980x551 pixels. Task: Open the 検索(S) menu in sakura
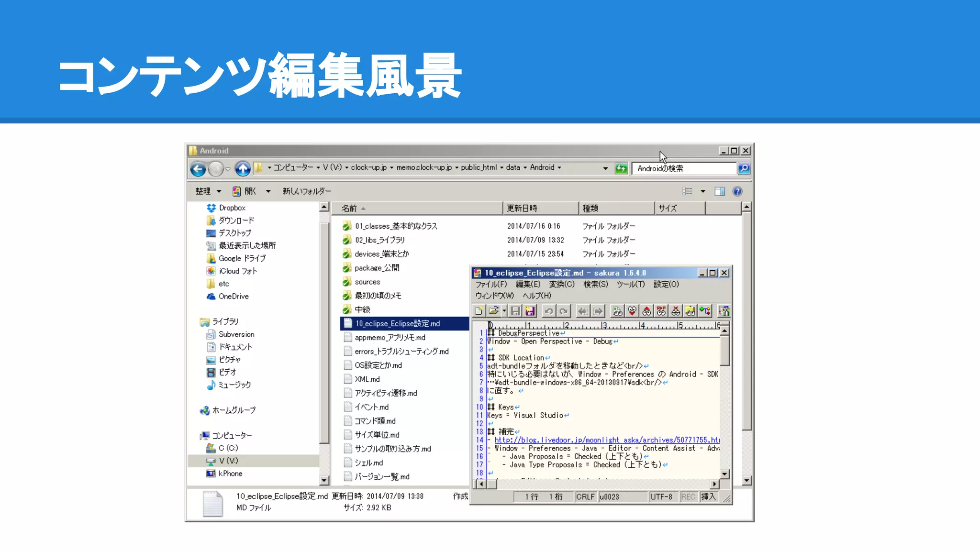coord(595,284)
